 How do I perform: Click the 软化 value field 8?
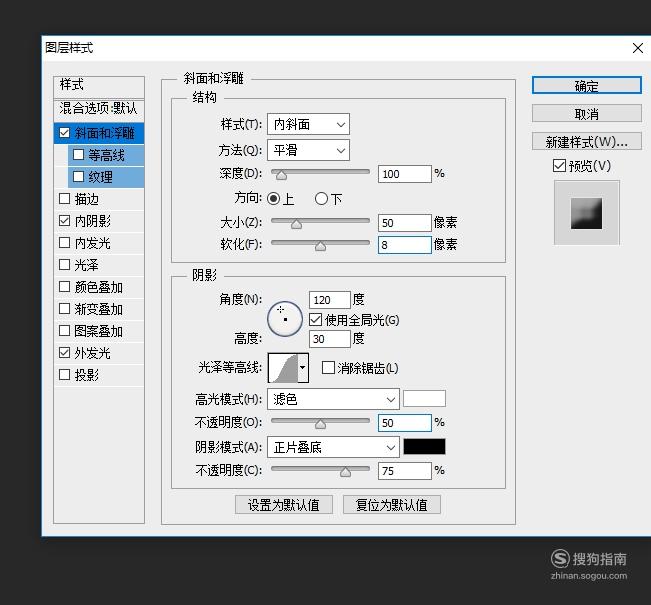pyautogui.click(x=405, y=245)
